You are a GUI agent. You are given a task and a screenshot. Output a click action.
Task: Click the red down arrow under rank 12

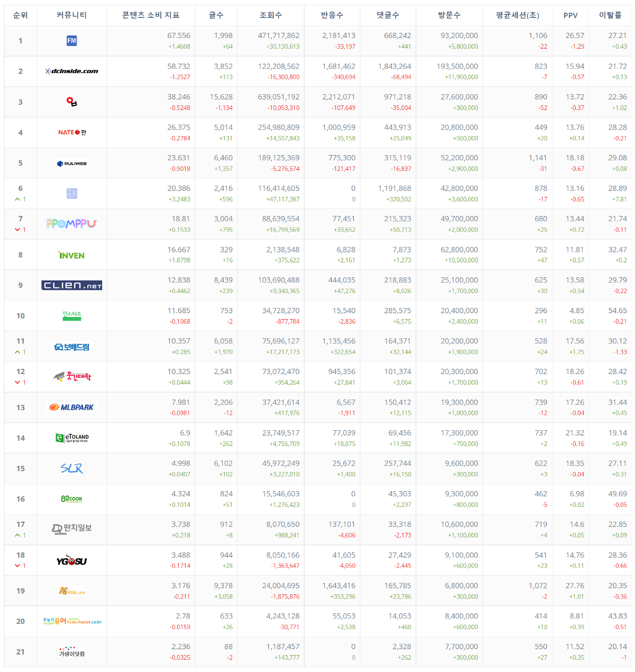coord(17,383)
